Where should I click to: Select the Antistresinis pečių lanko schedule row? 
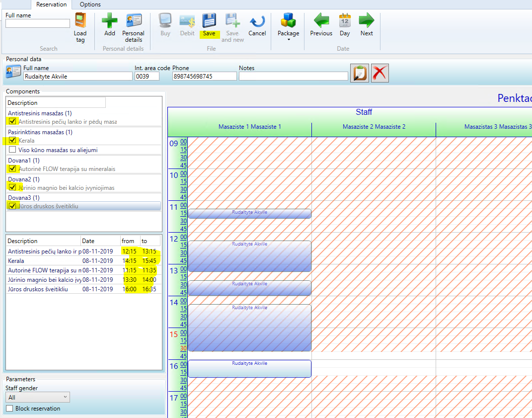84,251
